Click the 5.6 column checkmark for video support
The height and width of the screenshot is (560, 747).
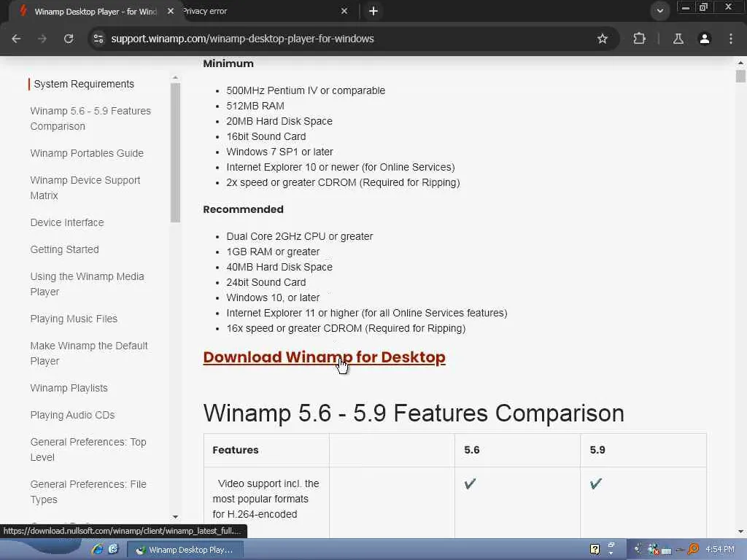(x=470, y=484)
